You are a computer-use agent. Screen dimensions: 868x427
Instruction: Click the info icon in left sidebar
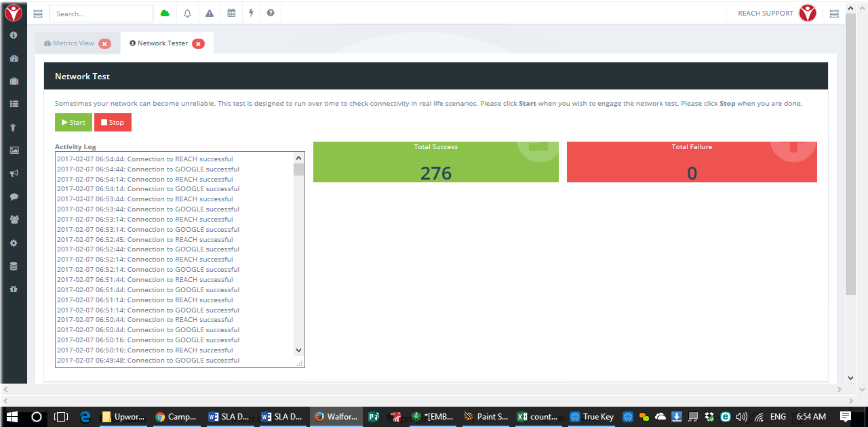pos(14,35)
